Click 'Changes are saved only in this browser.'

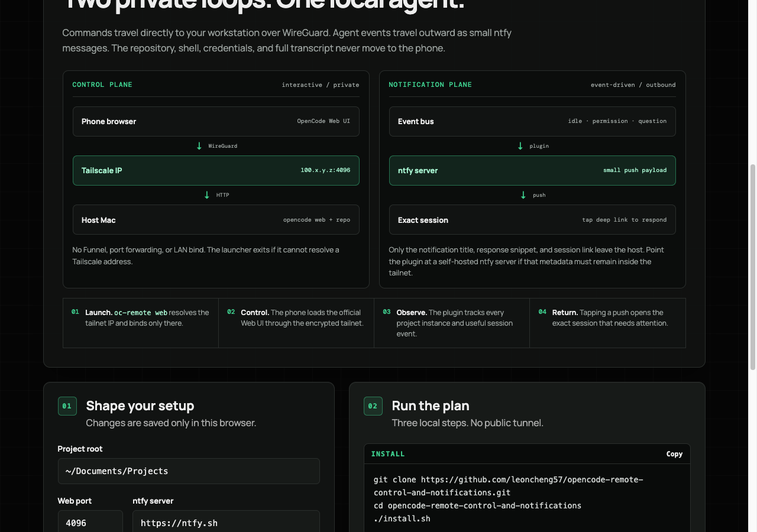coord(171,423)
